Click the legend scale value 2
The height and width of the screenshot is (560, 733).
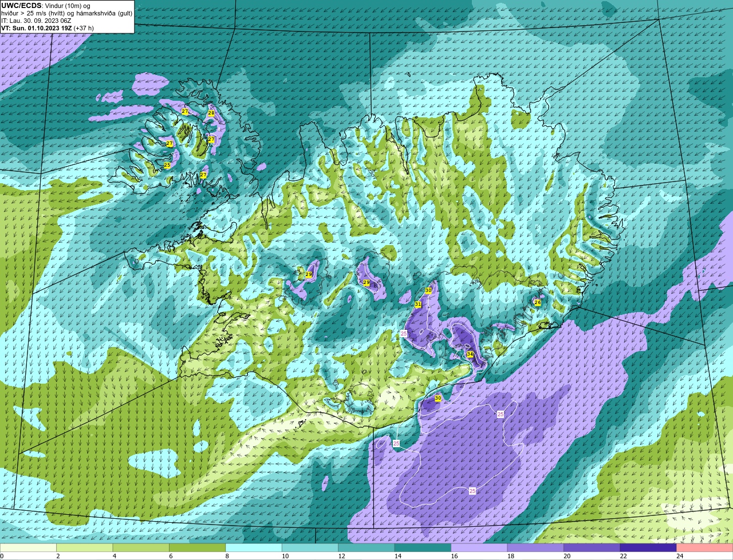pyautogui.click(x=58, y=556)
